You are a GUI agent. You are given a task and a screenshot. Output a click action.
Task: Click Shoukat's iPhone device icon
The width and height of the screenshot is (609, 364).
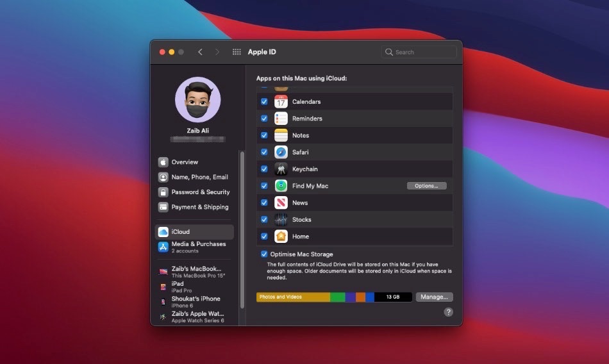(163, 301)
